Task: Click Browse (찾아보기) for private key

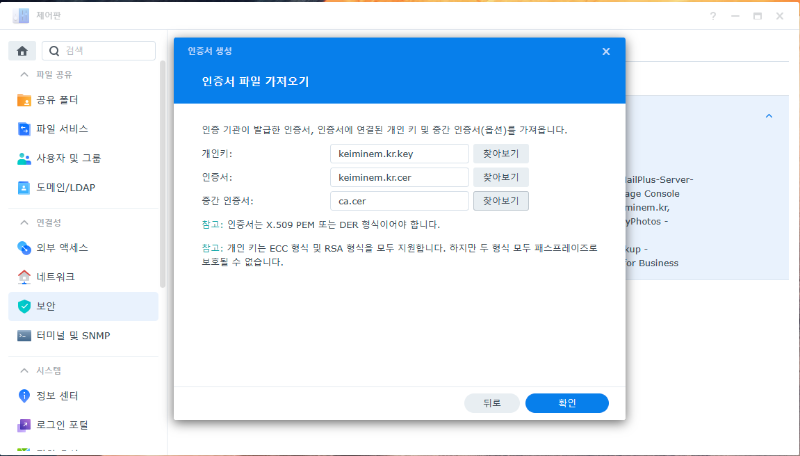Action: coord(501,154)
